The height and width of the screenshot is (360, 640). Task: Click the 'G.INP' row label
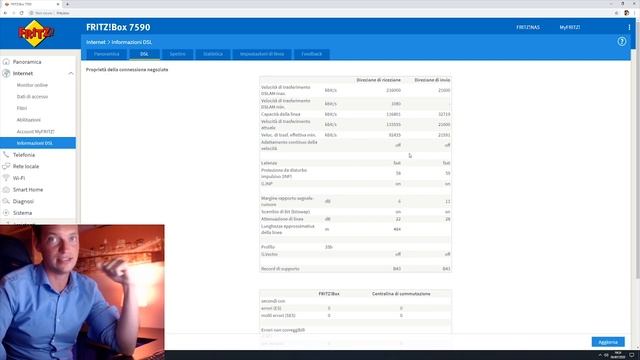pyautogui.click(x=267, y=184)
